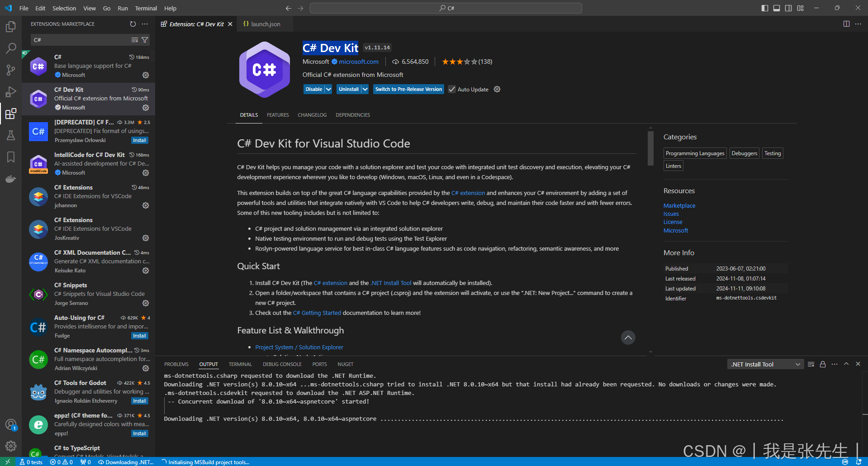Open the Terminal menu
The width and height of the screenshot is (868, 466).
(146, 8)
